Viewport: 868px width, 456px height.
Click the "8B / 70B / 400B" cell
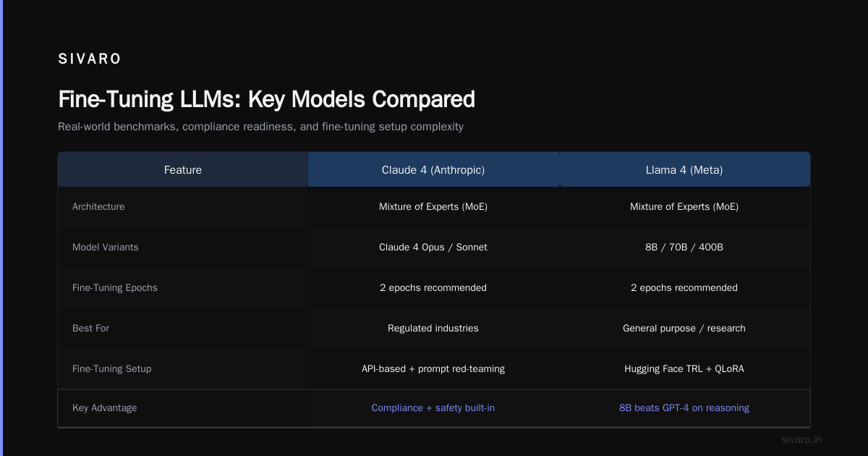click(684, 248)
